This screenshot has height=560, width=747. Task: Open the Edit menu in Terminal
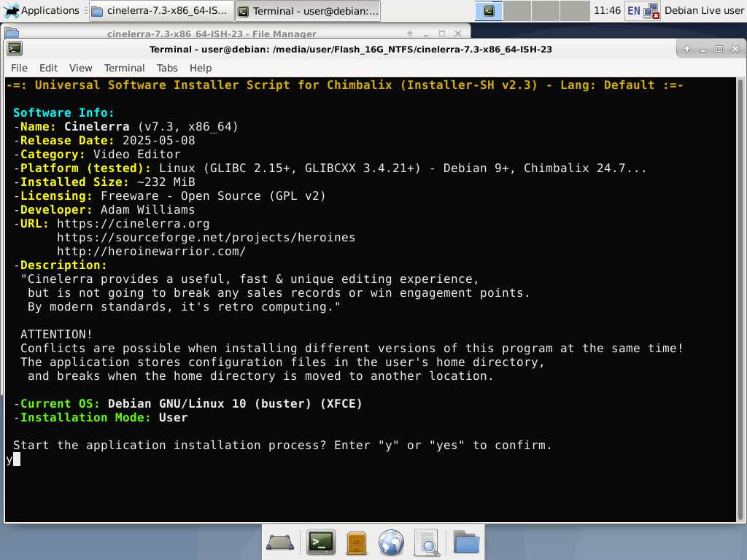[48, 68]
